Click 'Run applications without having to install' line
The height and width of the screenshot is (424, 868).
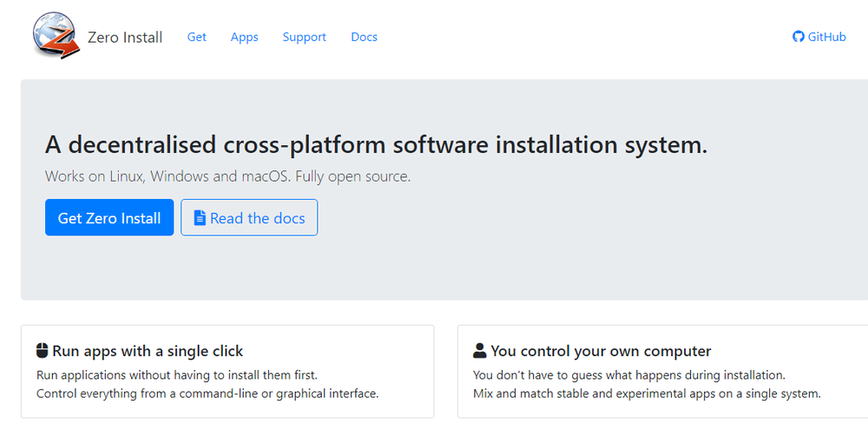(x=177, y=375)
